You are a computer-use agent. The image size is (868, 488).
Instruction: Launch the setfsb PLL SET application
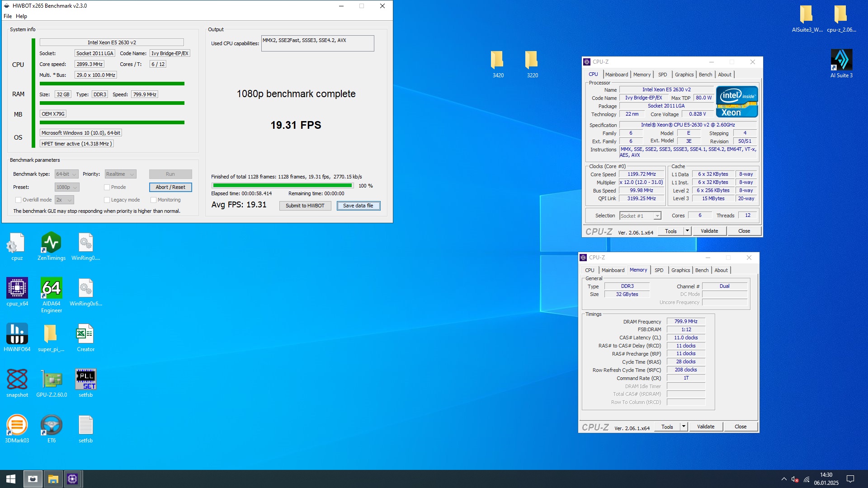pyautogui.click(x=85, y=383)
